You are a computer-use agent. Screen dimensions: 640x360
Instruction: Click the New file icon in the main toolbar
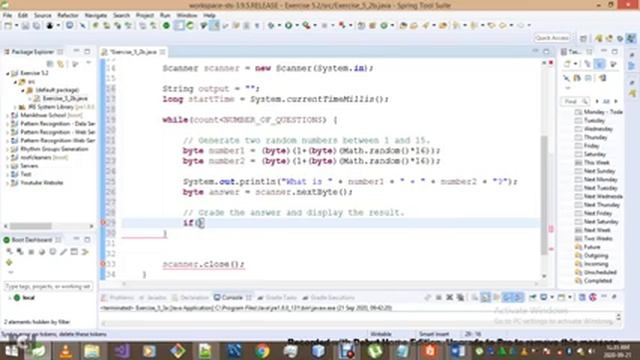pos(8,25)
